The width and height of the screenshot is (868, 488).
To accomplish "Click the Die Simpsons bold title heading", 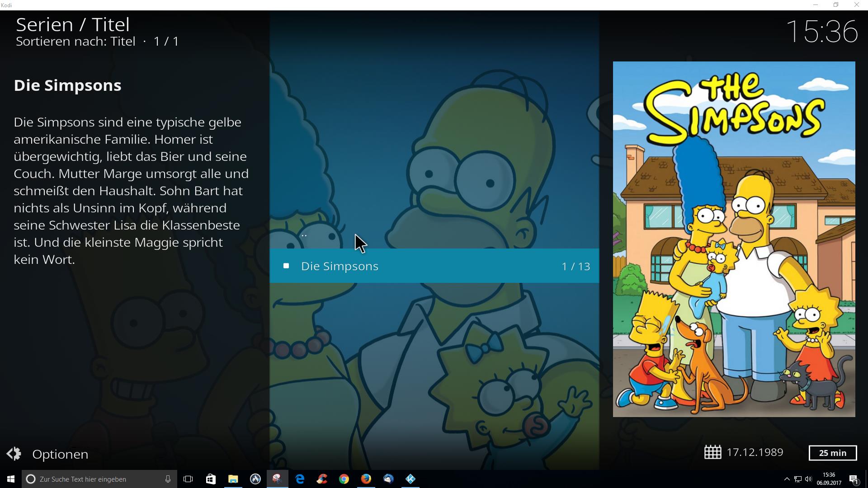I will (67, 85).
